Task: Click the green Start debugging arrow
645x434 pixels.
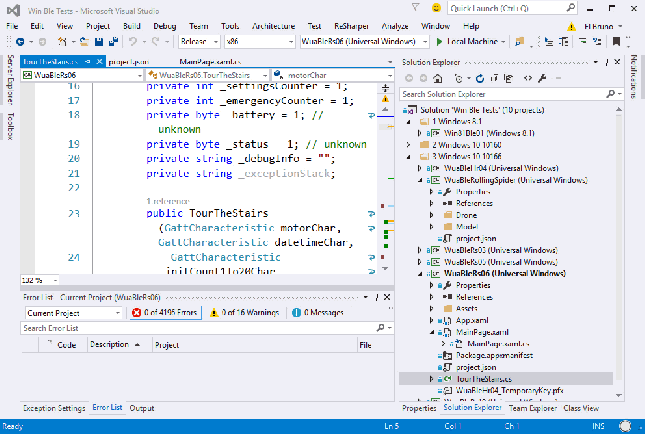Action: pos(440,41)
